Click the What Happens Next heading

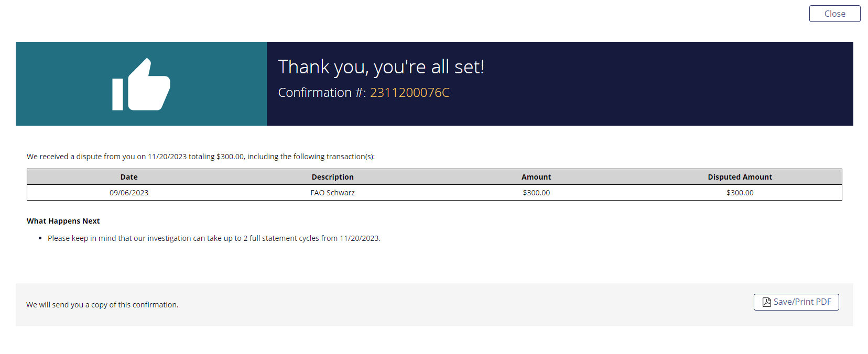[63, 221]
